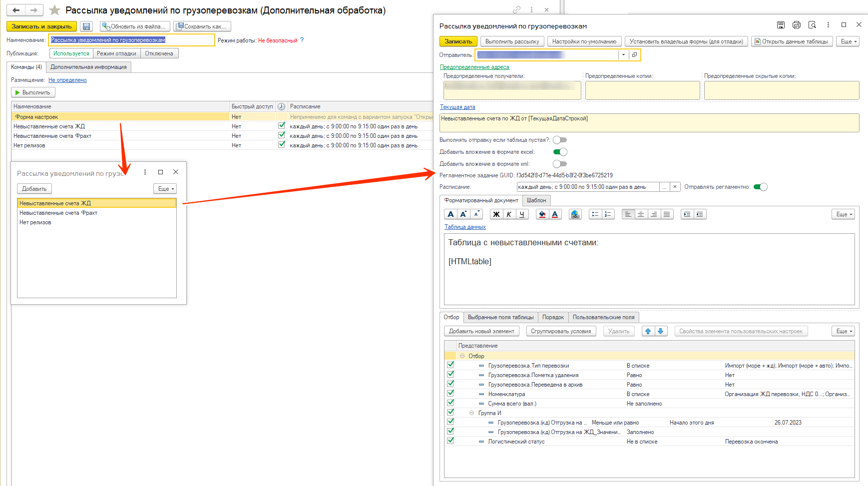The width and height of the screenshot is (868, 486).
Task: Click into the Наименование input field
Action: pos(132,40)
